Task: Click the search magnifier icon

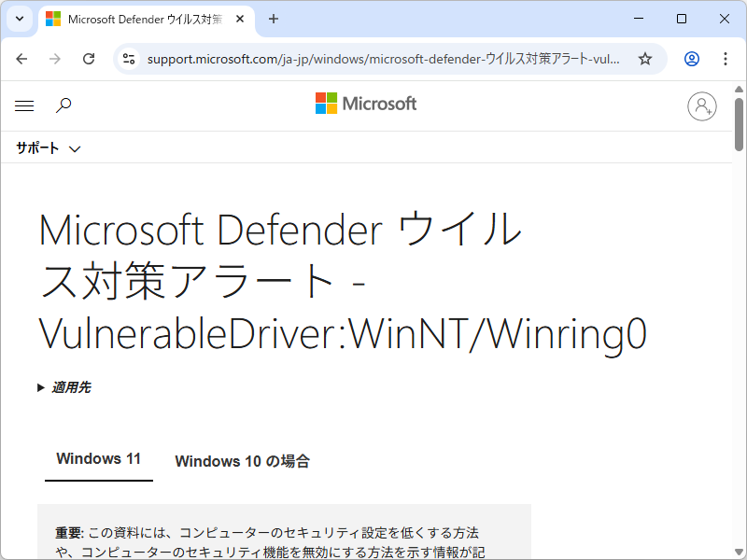Action: point(63,105)
